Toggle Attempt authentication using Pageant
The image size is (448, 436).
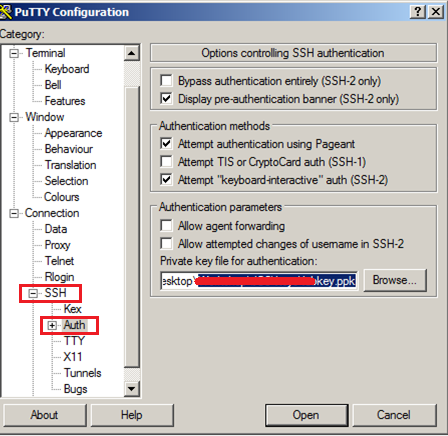pyautogui.click(x=166, y=144)
